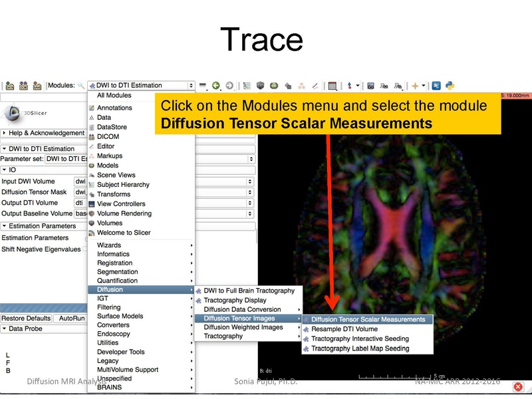Screen dimensions: 532x399
Task: Toggle Shift Negative Eigenvalues option
Action: [84, 249]
